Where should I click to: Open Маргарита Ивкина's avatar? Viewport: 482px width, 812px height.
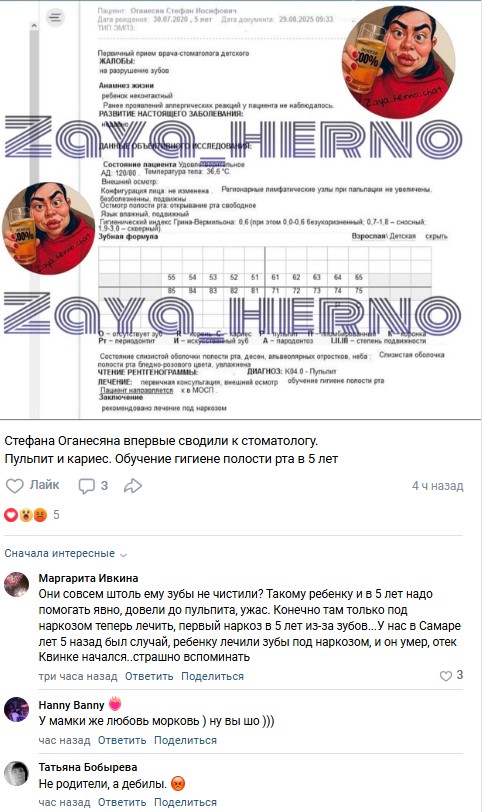coord(17,585)
